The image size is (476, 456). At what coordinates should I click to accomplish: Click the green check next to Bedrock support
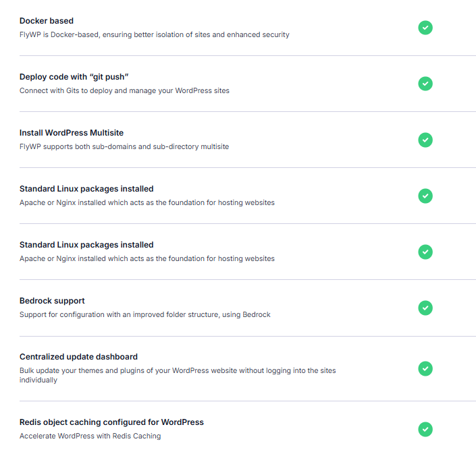[x=425, y=308]
